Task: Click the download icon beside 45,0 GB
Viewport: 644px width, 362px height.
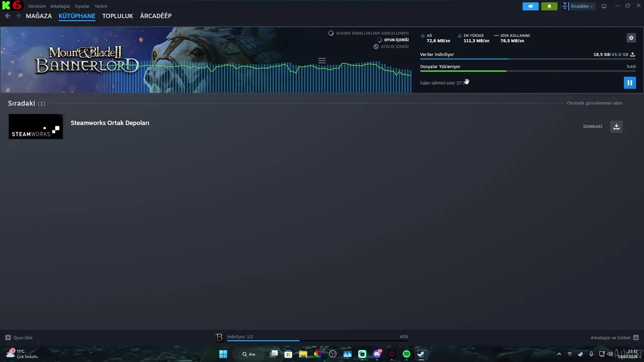Action: 632,54
